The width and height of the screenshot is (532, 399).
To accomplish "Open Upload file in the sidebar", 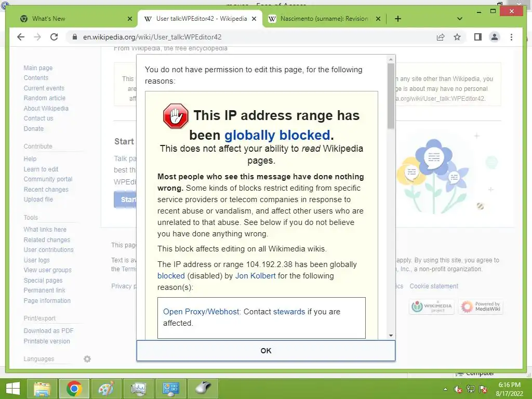I will tap(38, 199).
